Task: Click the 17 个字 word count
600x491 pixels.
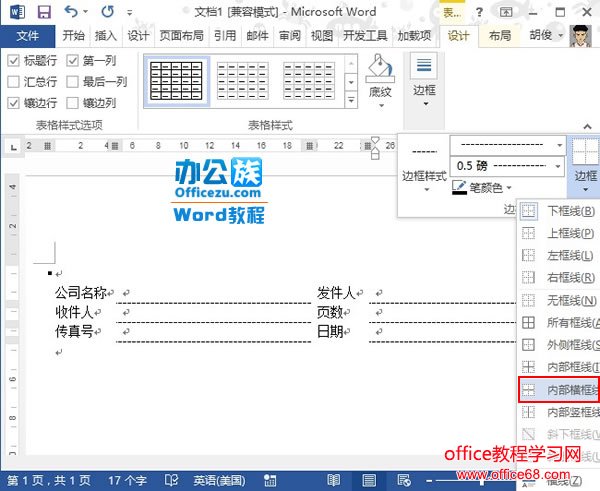Action: click(127, 480)
